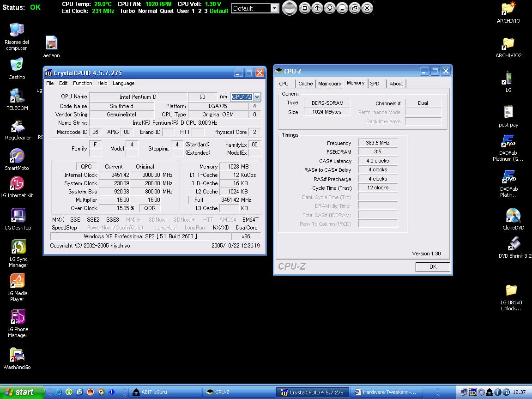Click the uGuru square-symbol round button
532x399 pixels.
[x=304, y=8]
